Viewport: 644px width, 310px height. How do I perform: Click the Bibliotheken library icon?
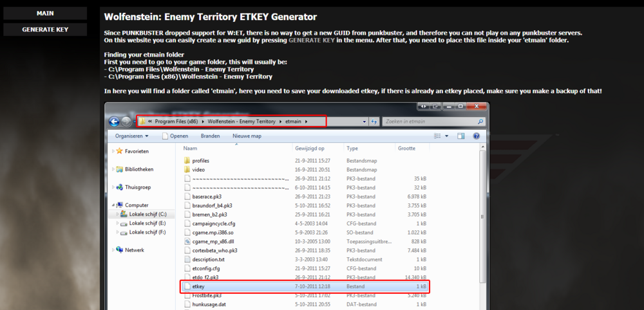tap(120, 169)
